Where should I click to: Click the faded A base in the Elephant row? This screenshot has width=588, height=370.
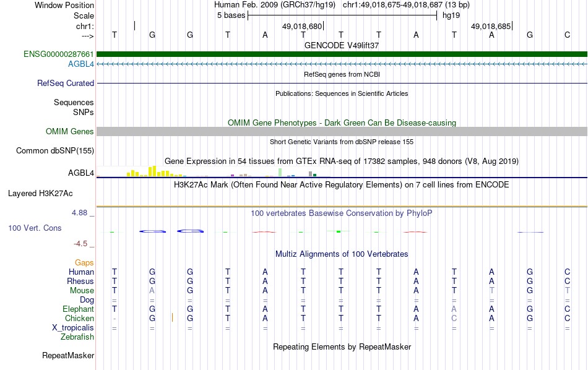coord(454,309)
